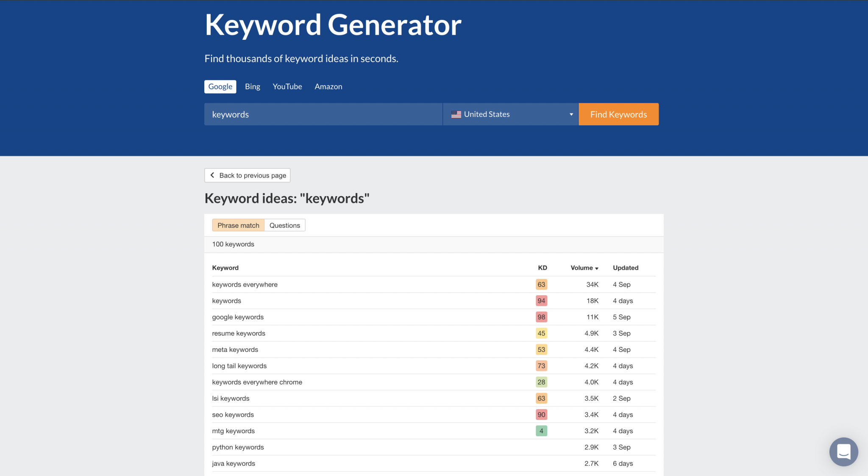Sort by the KD column header
The width and height of the screenshot is (868, 476).
[x=542, y=268]
